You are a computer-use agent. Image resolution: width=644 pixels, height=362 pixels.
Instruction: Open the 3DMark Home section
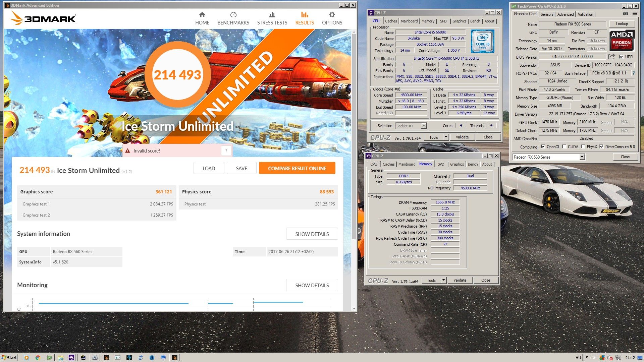coord(202,18)
